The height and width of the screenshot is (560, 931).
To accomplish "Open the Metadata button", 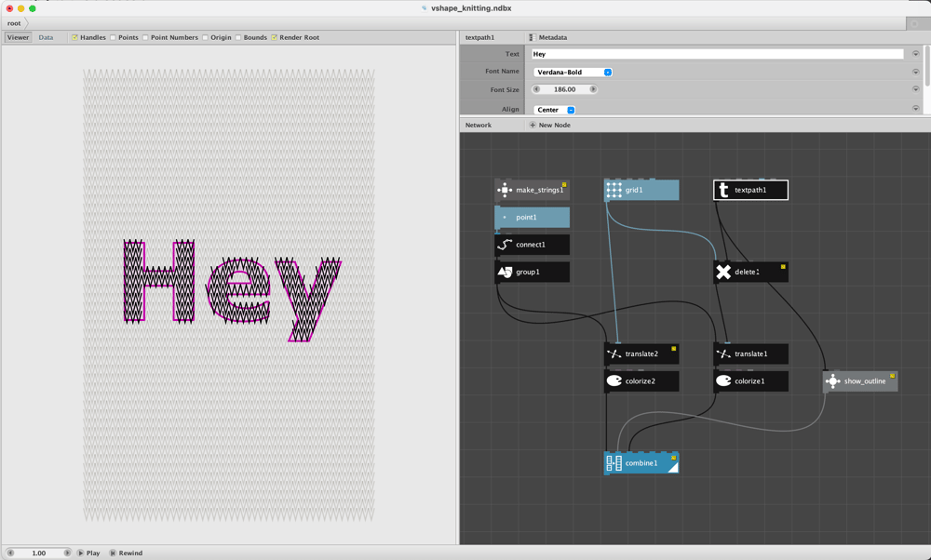I will coord(548,37).
